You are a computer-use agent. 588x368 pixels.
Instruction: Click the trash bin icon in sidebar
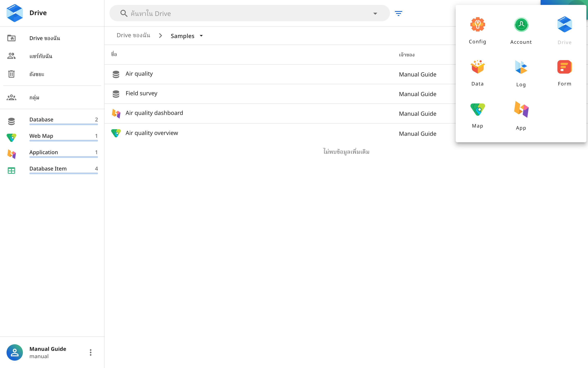click(11, 74)
